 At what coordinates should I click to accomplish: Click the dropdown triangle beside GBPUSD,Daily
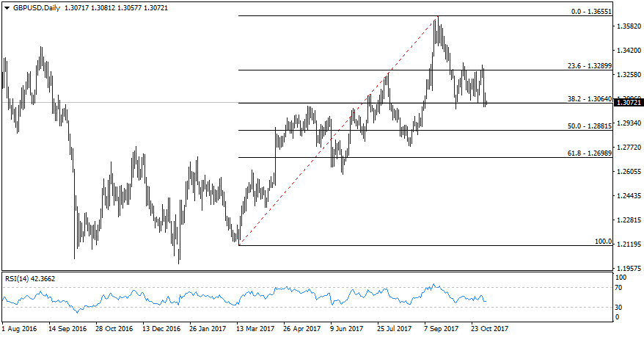[x=7, y=7]
